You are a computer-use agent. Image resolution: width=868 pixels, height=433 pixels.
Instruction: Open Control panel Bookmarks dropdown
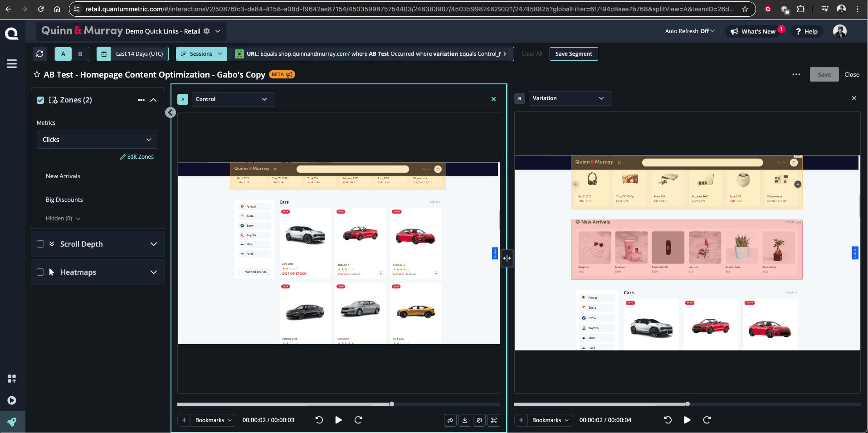(x=214, y=420)
